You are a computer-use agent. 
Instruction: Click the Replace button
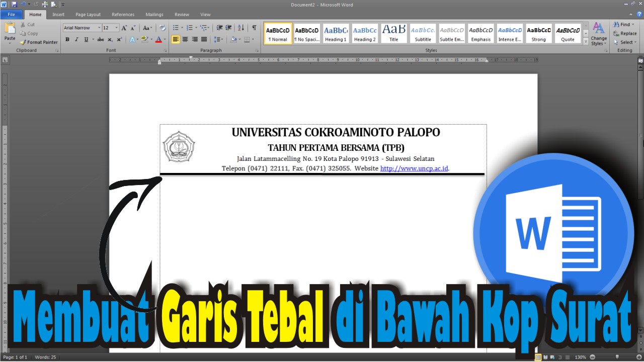coord(625,33)
